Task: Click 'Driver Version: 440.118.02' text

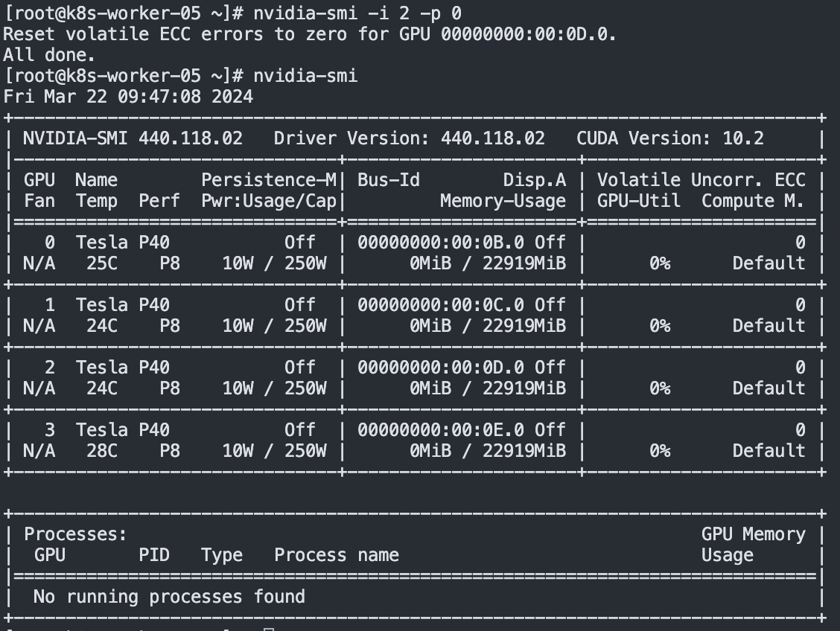Action: [410, 138]
